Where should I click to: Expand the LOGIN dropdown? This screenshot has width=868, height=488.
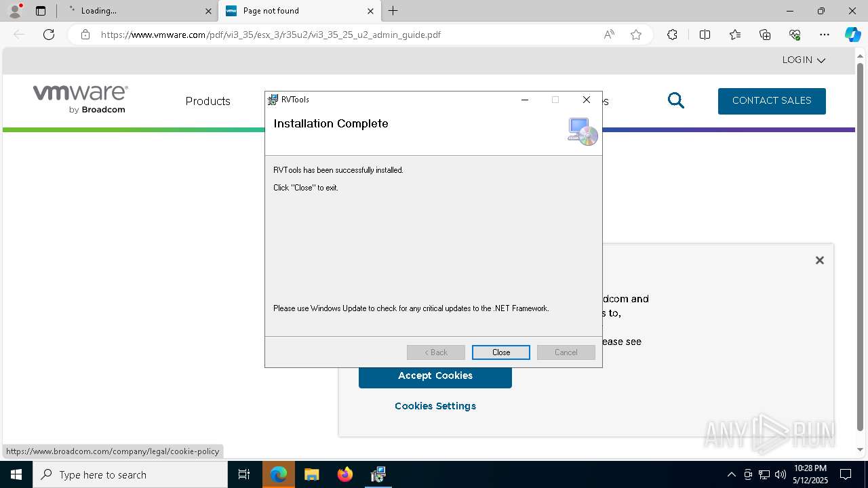804,60
